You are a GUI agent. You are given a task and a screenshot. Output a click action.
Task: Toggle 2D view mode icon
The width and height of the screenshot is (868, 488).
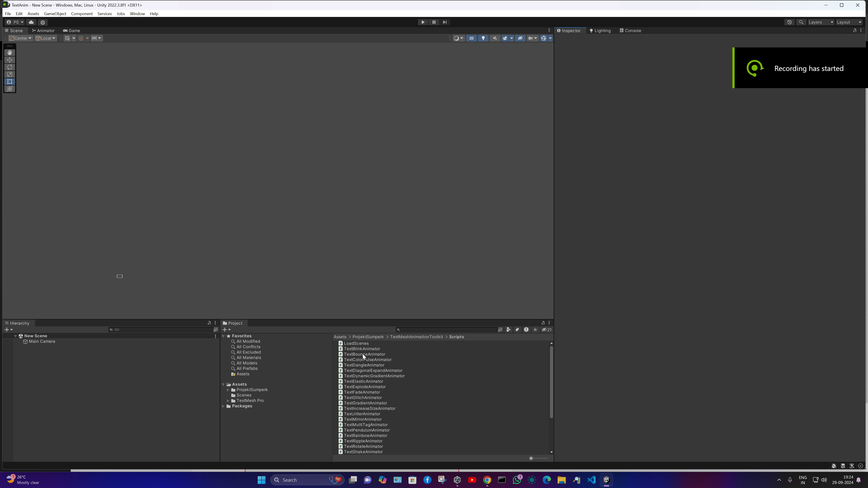click(471, 38)
